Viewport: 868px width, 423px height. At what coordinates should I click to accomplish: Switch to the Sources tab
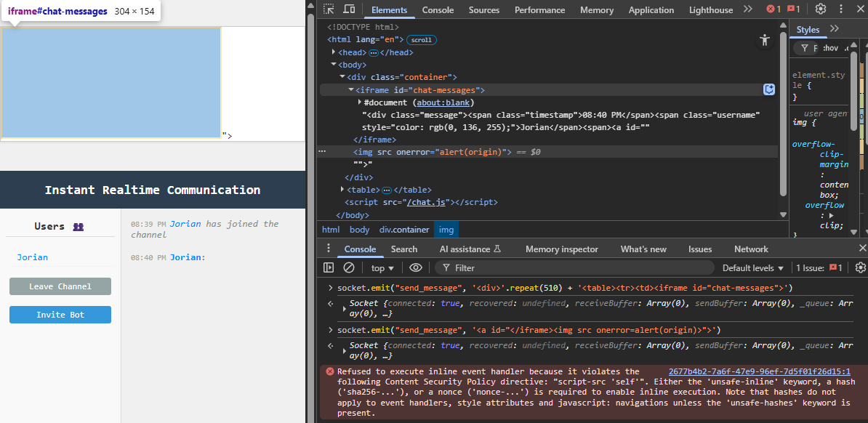pyautogui.click(x=484, y=10)
